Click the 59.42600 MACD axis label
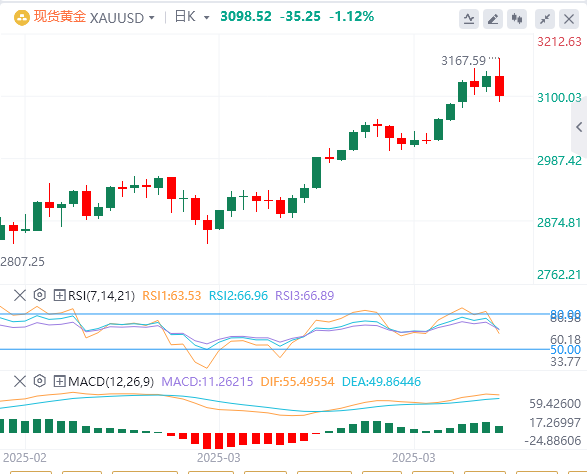Screen dimensions: 587x474 point(555,404)
